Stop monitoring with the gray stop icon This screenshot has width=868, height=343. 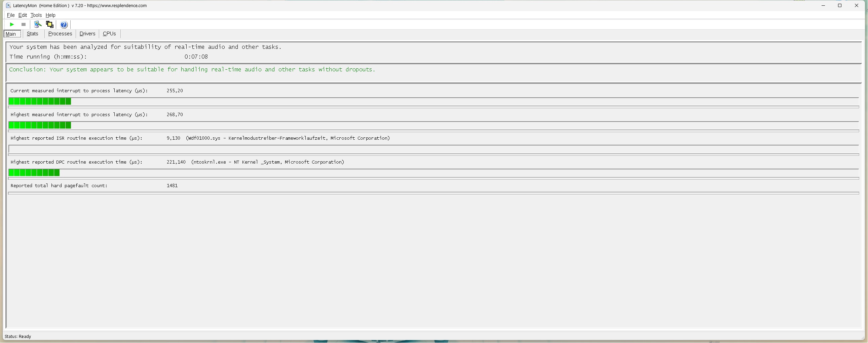pyautogui.click(x=24, y=24)
